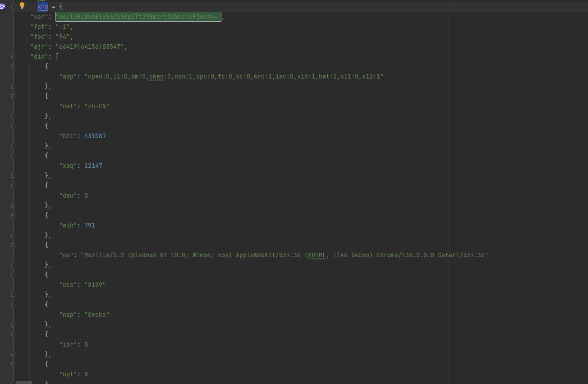Viewport: 588px width, 384px height.
Task: Fold the block opening above "adp"
Action: [x=13, y=66]
